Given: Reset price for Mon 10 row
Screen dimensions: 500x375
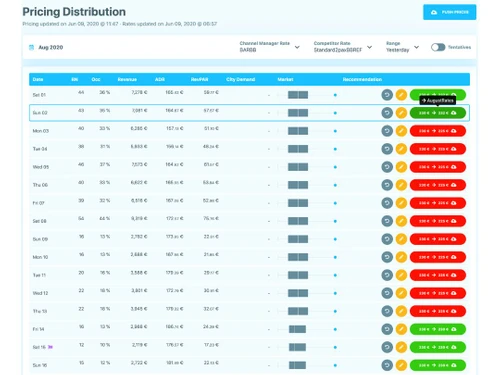Looking at the screenshot, I should [387, 257].
